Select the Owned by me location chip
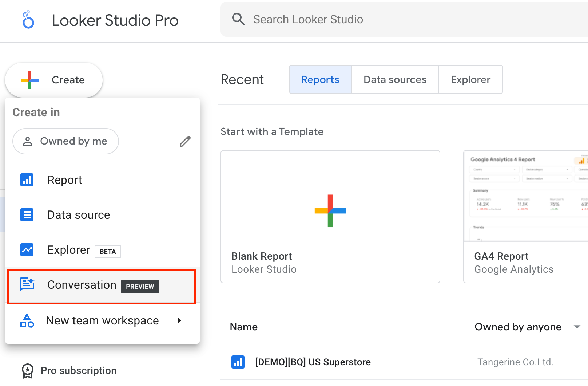 [65, 141]
